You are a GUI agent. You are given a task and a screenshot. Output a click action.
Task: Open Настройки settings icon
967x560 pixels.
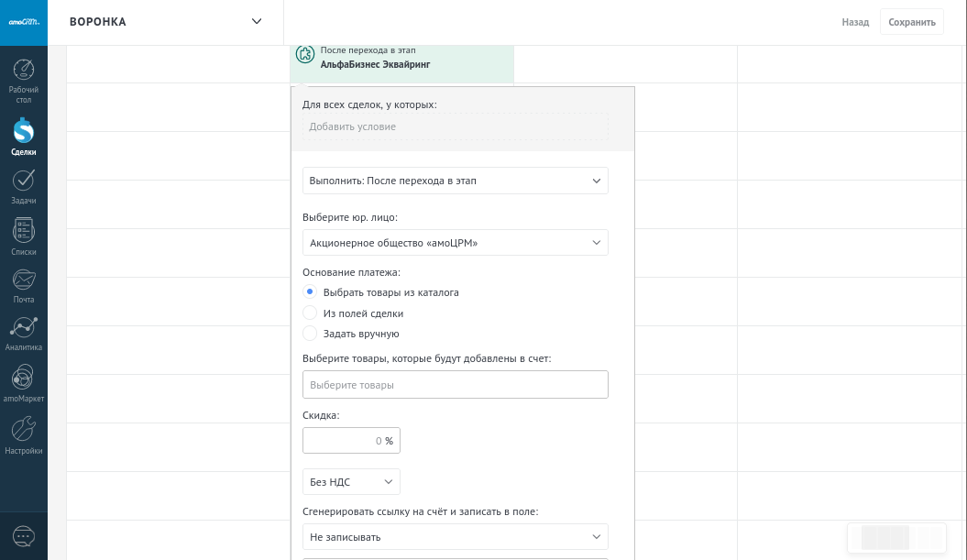click(x=24, y=430)
